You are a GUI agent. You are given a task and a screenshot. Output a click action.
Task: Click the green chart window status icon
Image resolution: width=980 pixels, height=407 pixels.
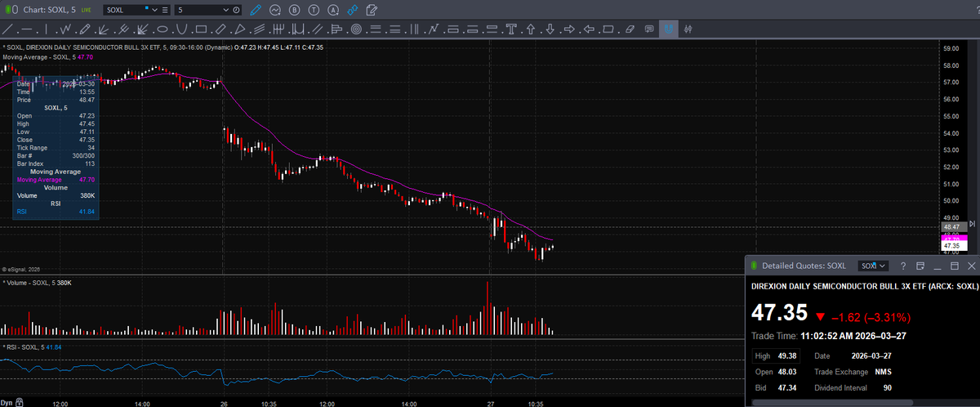click(7, 10)
